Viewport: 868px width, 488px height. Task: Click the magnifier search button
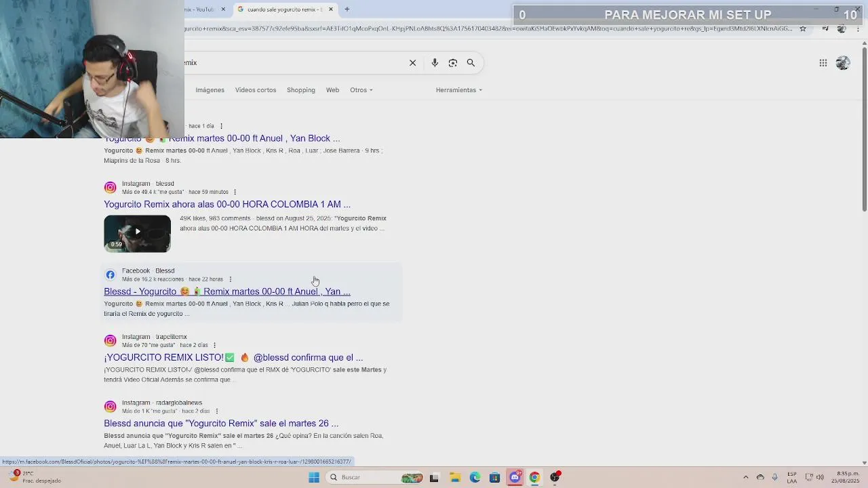(x=471, y=63)
